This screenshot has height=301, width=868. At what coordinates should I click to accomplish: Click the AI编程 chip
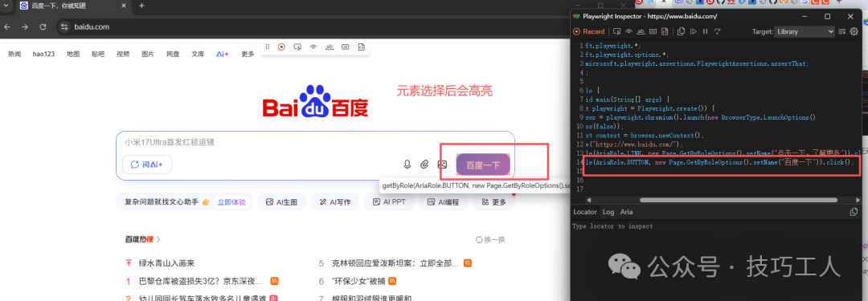coord(443,202)
